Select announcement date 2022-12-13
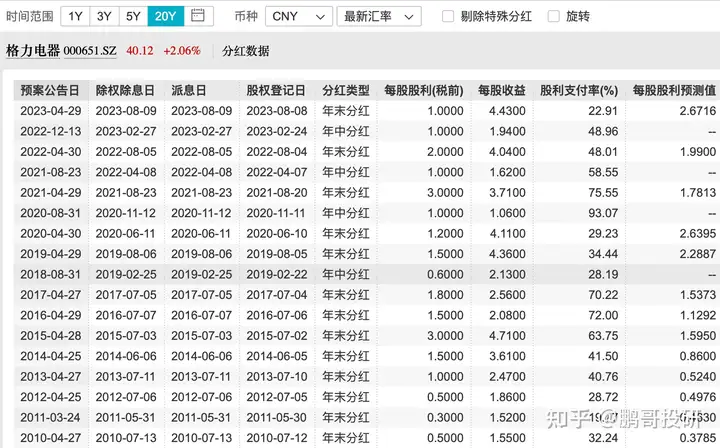 (x=51, y=131)
